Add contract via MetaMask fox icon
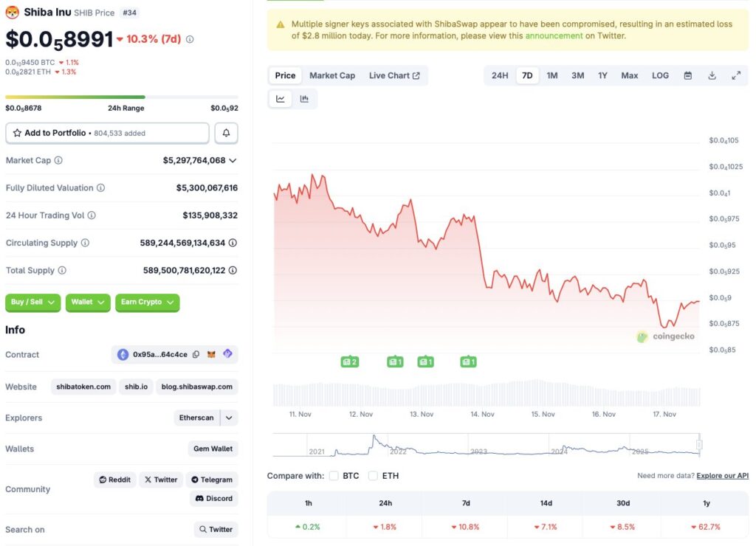 pyautogui.click(x=210, y=354)
